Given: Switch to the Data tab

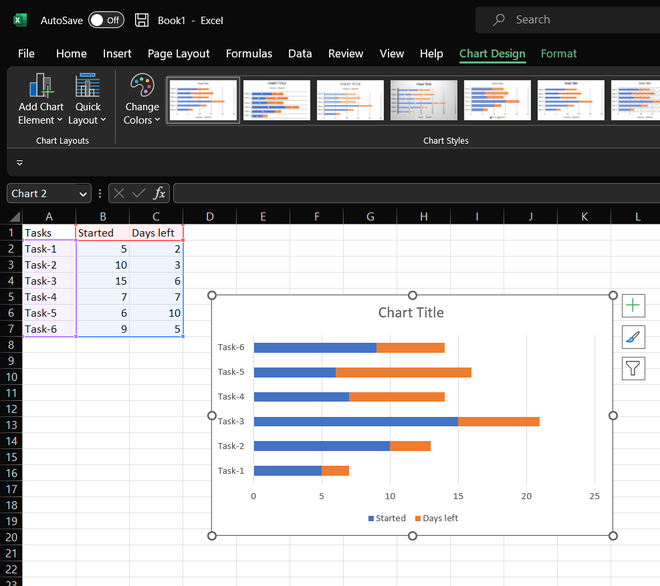Looking at the screenshot, I should coord(300,53).
